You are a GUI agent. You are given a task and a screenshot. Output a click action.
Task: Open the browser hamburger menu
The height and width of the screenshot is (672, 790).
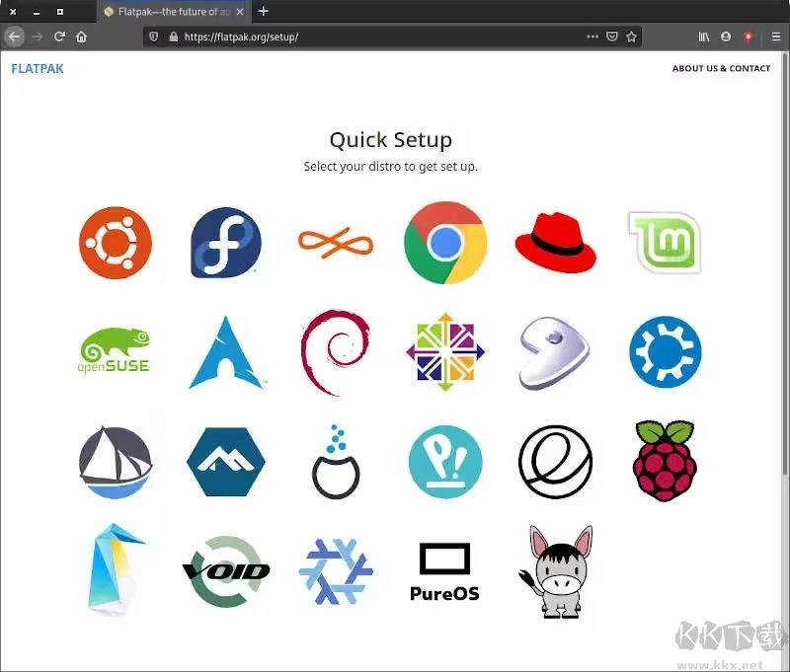click(776, 37)
